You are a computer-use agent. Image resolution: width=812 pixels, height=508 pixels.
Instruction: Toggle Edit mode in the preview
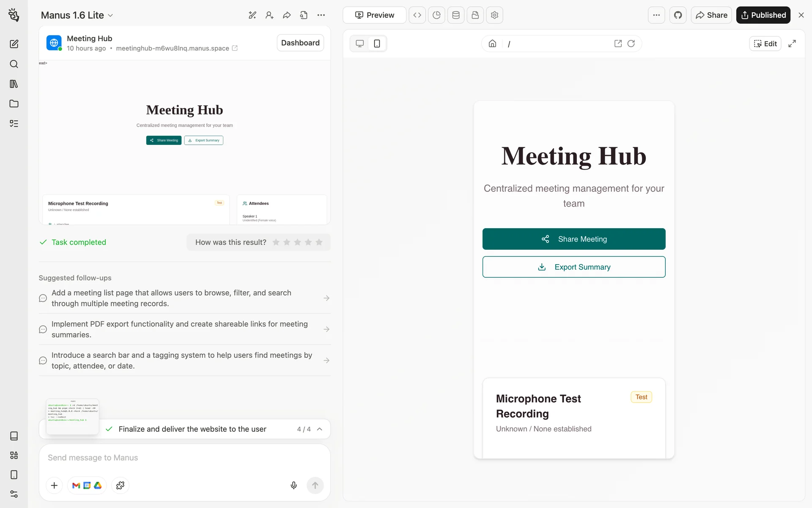765,44
